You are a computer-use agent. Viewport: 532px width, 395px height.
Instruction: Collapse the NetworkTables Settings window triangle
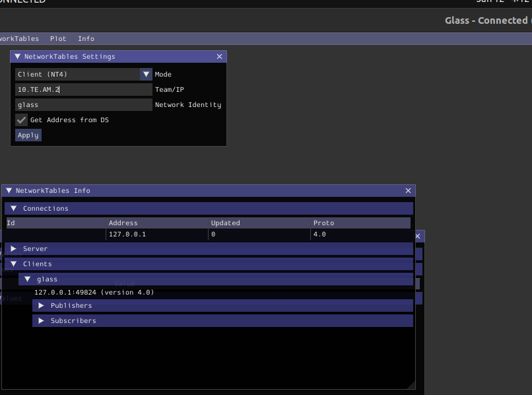[18, 57]
